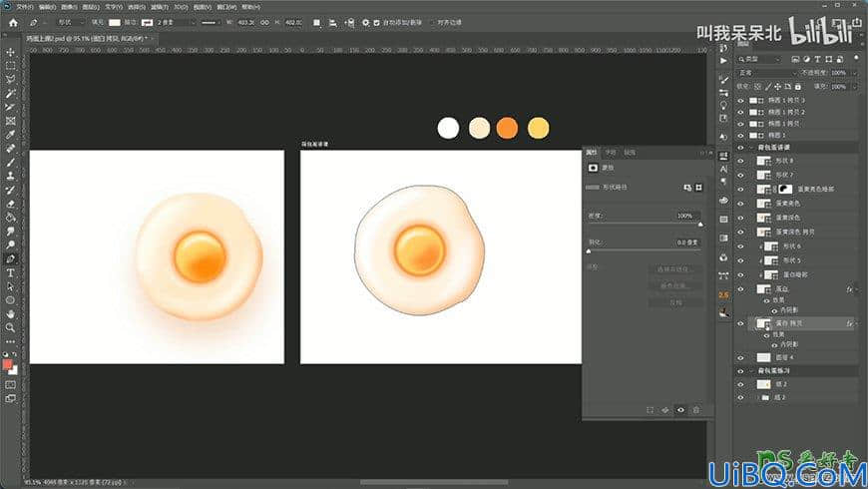868x489 pixels.
Task: Hide the 形状 7 layer
Action: [x=740, y=175]
